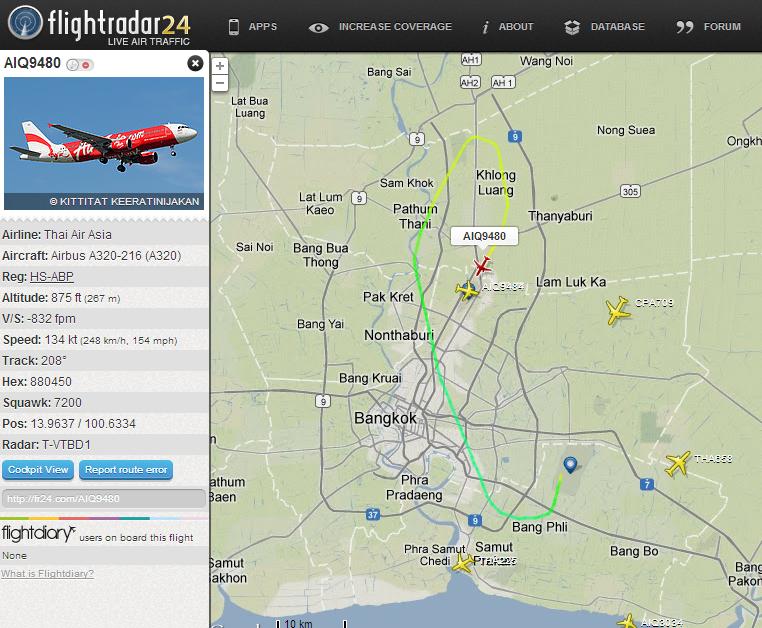Screen dimensions: 762x628
Task: Close the AIQ9480 flight info panel
Action: click(195, 63)
